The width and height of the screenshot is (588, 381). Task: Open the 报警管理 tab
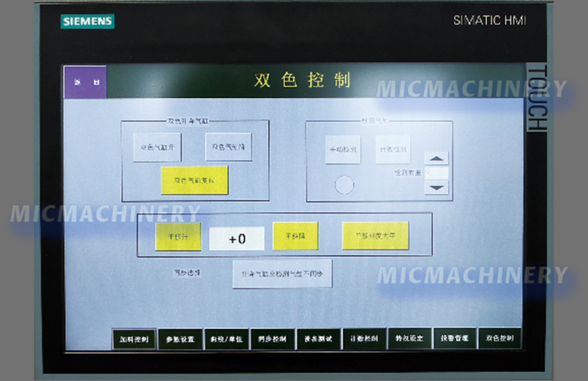click(x=454, y=338)
